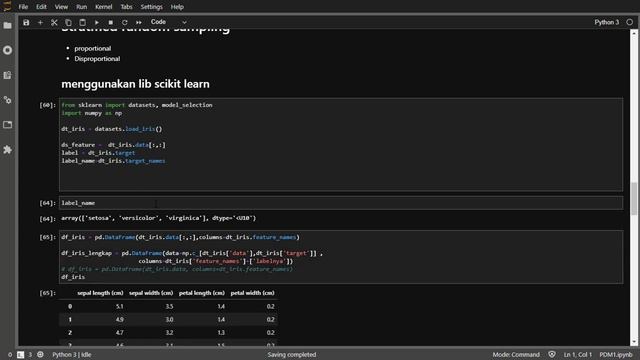Click sepal length value 5.1 in row 0
640x360 pixels.
click(120, 307)
